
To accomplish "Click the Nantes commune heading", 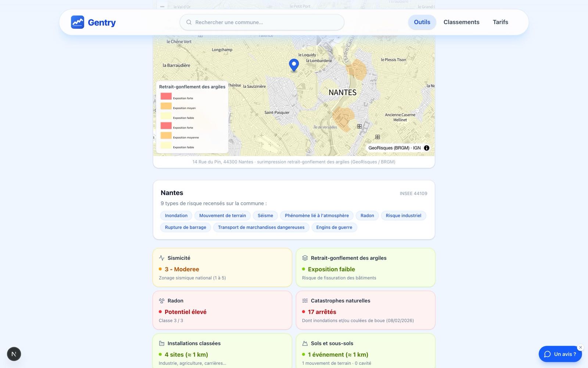I will point(172,193).
